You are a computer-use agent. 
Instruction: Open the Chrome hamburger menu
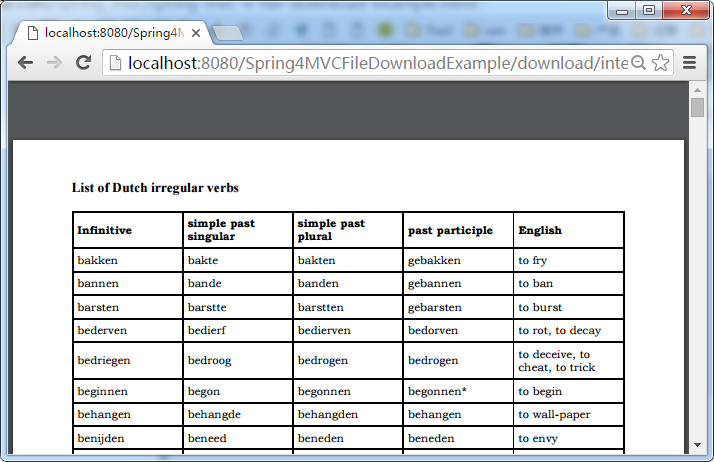pos(689,62)
